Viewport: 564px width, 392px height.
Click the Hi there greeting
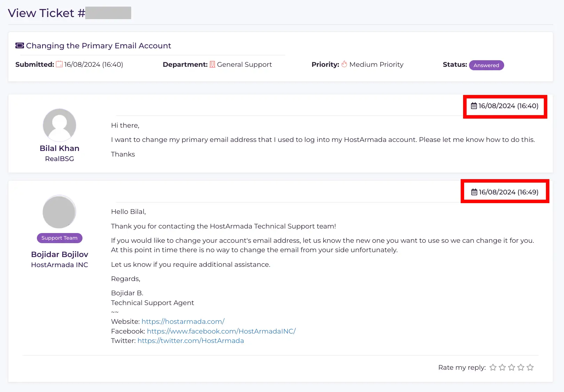[125, 125]
